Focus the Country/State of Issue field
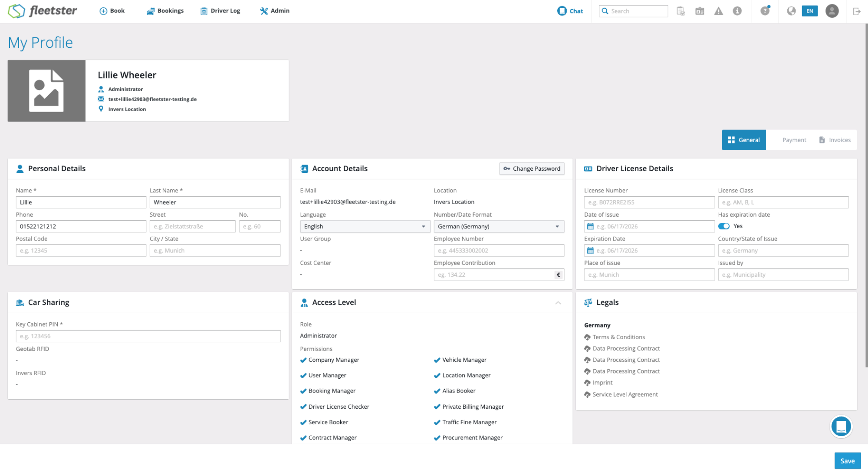868x476 pixels. tap(783, 251)
